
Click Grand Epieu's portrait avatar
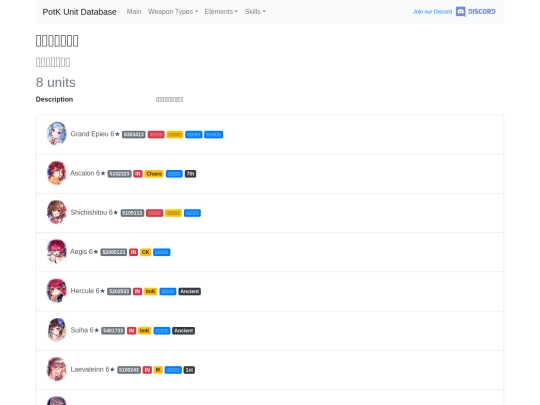click(56, 134)
